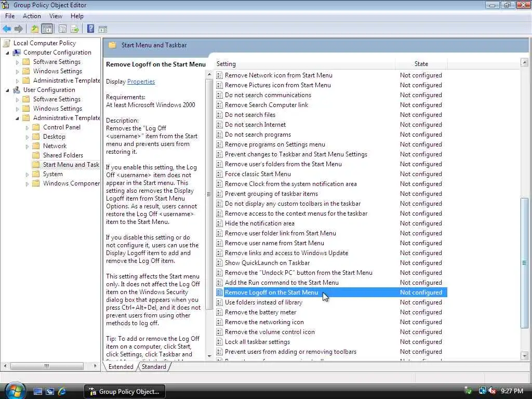Launch Internet Explorer from quick launch
Viewport: 532px width, 399px height.
(x=62, y=392)
